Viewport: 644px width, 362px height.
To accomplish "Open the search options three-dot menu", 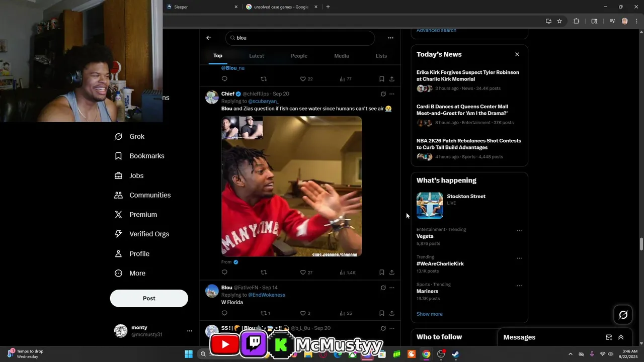I will (390, 38).
